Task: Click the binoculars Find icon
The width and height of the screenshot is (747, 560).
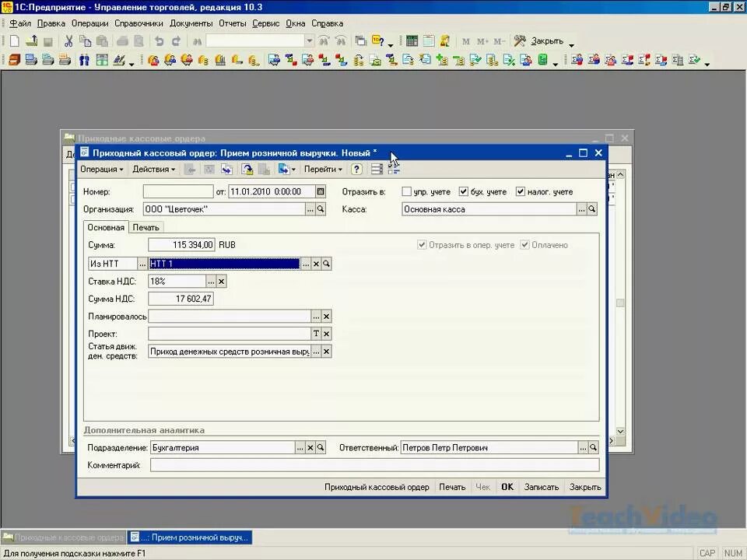Action: 197,41
